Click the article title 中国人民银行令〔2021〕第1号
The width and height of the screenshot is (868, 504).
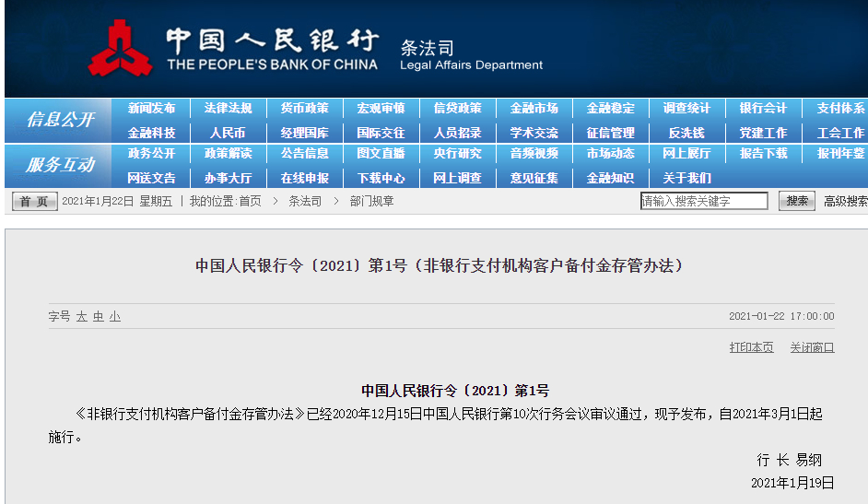440,265
